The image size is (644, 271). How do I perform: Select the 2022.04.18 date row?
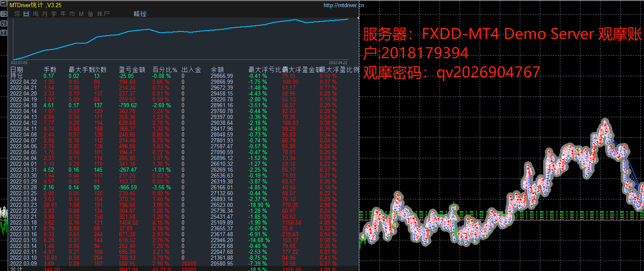23,105
